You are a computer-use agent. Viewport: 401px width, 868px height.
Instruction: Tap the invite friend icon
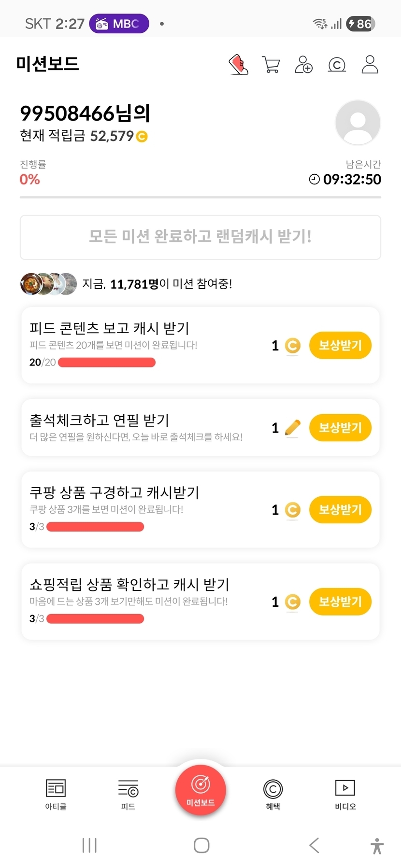tap(304, 64)
